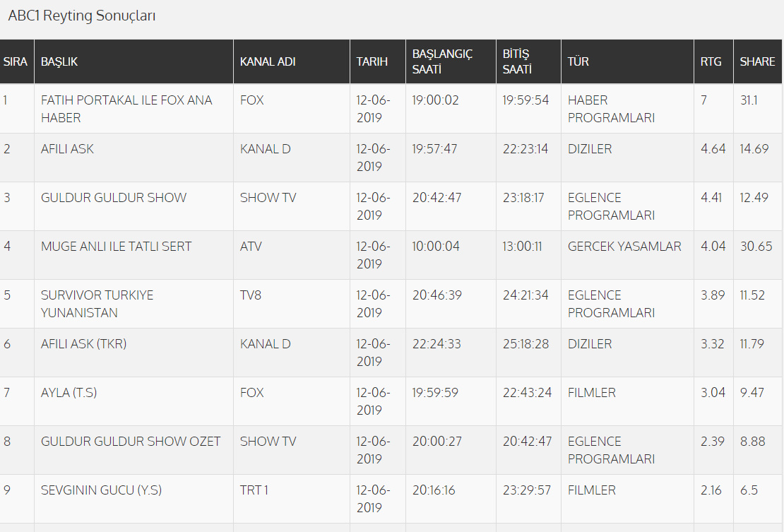The height and width of the screenshot is (532, 784).
Task: Select the FATIH PORTAKAL ILE FOX ANA HABER row
Action: (126, 109)
